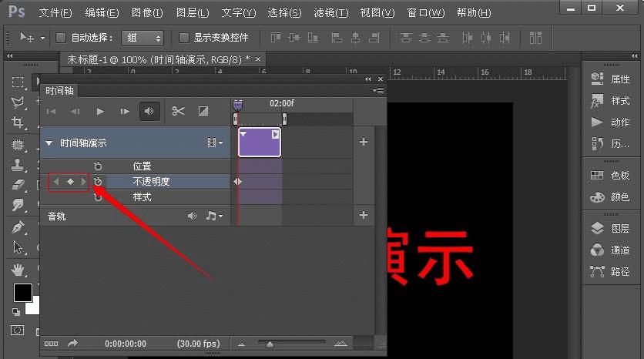This screenshot has height=359, width=644.
Task: Convert to frame animation icon
Action: coord(51,344)
